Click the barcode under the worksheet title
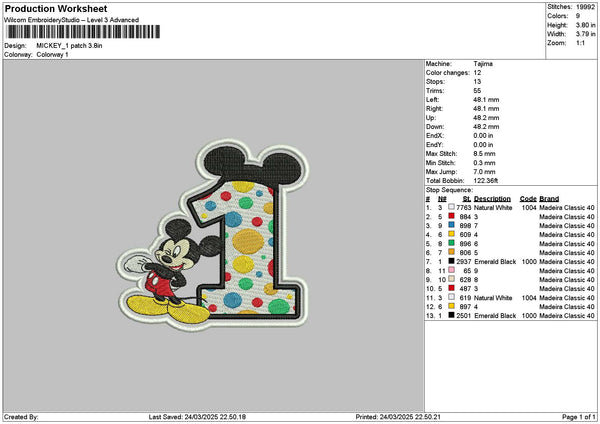Viewport: 600px width, 424px height. (83, 32)
